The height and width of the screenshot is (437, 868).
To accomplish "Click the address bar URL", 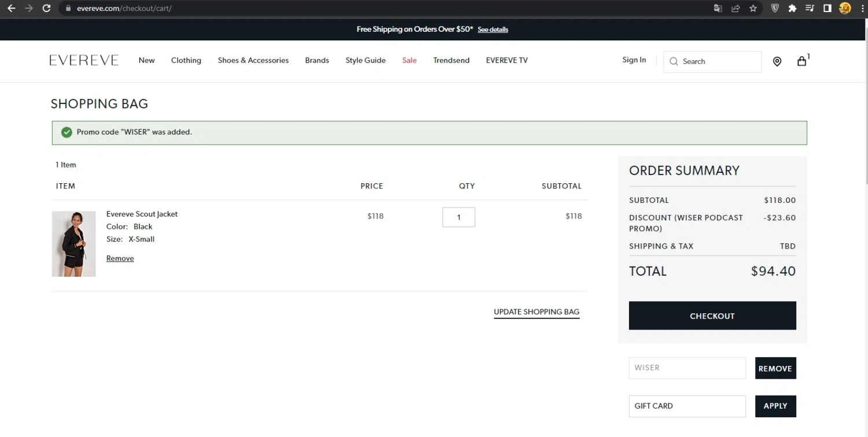I will point(124,9).
